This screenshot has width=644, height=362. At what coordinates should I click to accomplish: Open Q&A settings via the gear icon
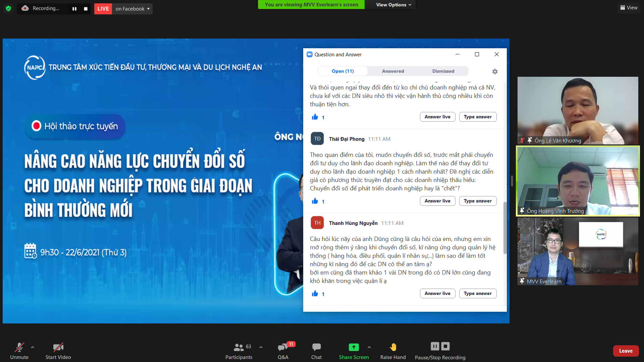[495, 71]
